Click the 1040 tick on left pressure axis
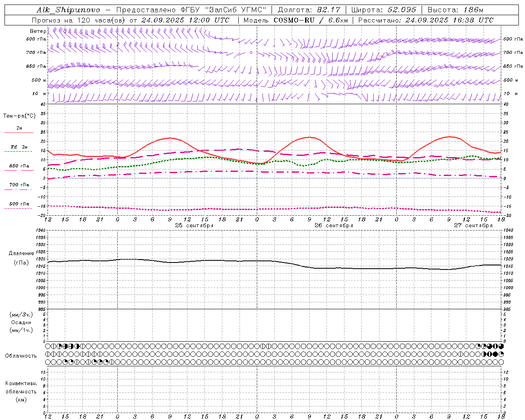Viewport: 525px width, 420px height. pos(41,231)
